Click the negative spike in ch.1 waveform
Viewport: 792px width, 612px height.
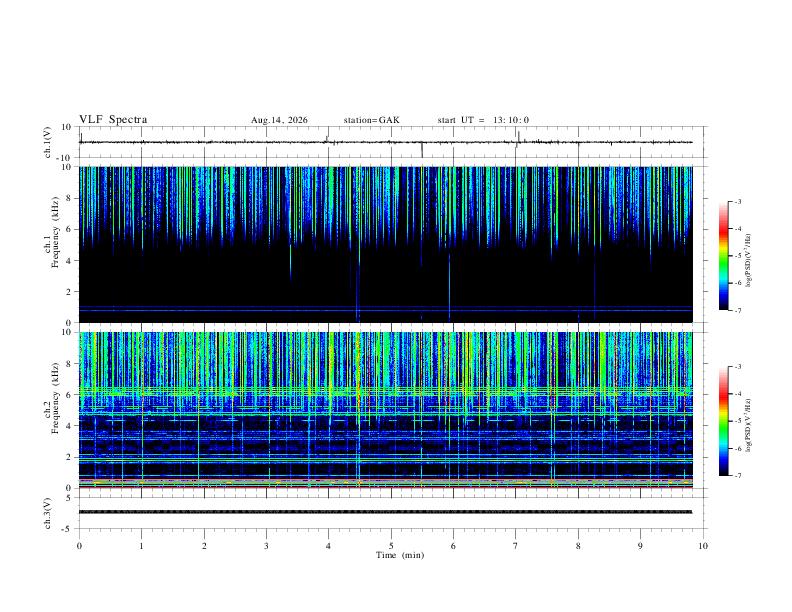422,150
